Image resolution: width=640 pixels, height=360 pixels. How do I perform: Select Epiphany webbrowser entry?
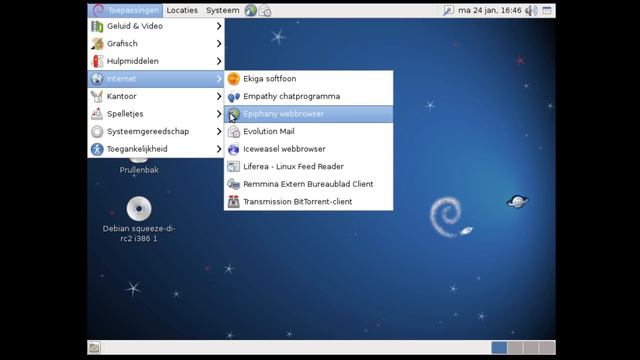[309, 114]
